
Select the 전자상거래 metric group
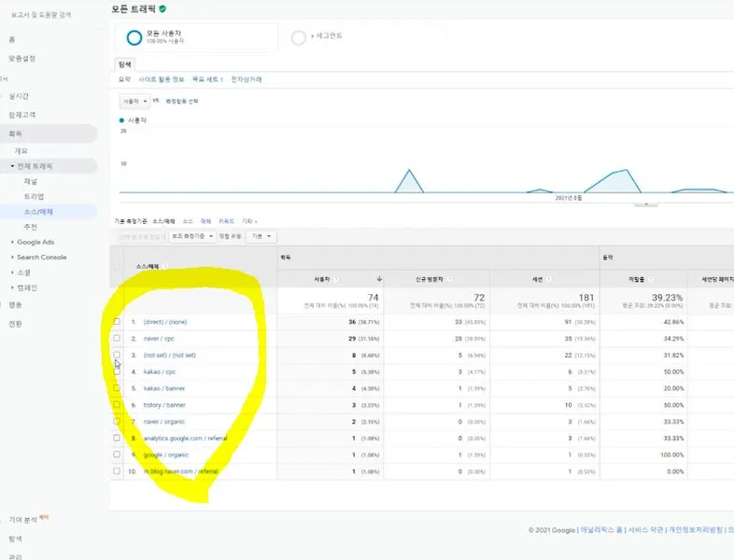coord(247,79)
